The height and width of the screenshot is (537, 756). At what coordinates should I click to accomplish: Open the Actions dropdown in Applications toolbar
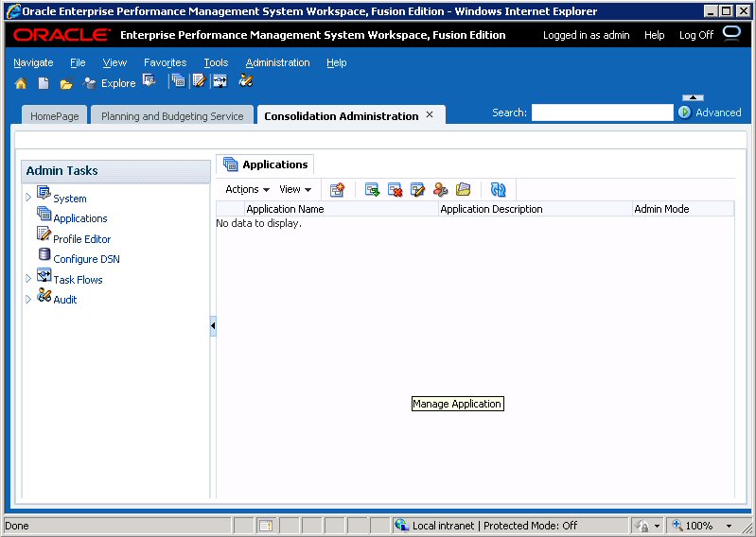[247, 189]
